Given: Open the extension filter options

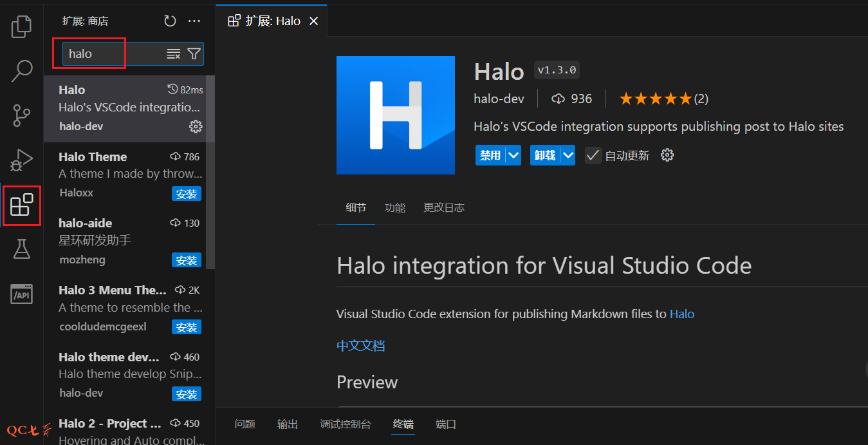Looking at the screenshot, I should coord(194,54).
